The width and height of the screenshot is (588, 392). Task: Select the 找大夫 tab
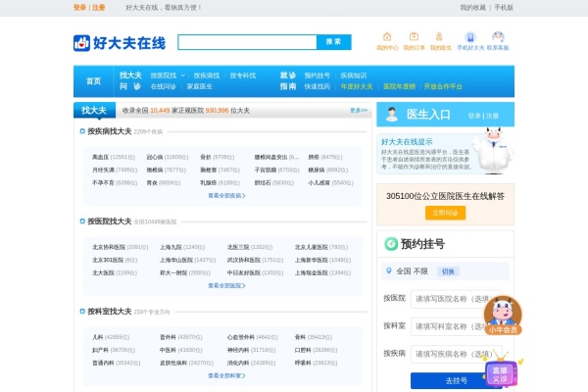coord(94,111)
